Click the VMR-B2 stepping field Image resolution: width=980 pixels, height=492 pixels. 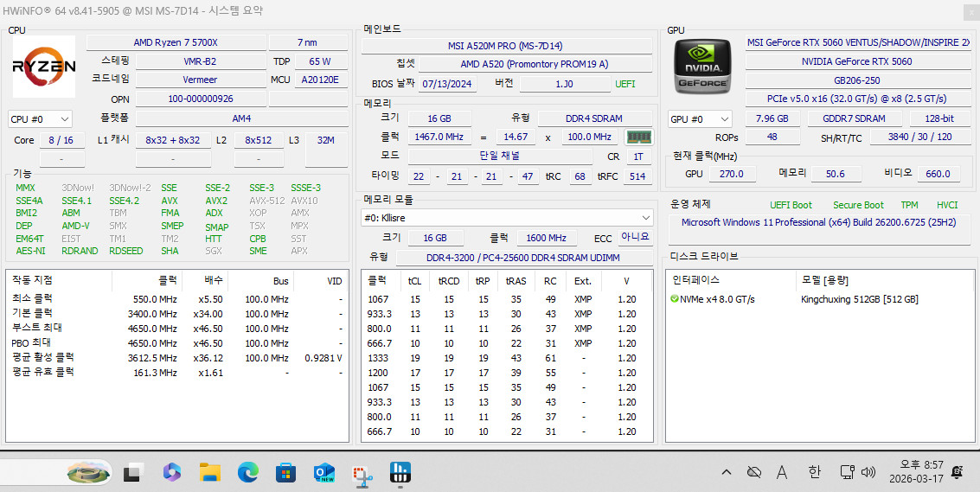coord(200,61)
